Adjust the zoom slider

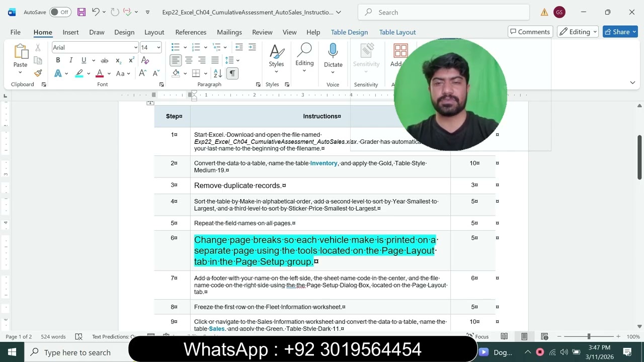[x=589, y=336]
